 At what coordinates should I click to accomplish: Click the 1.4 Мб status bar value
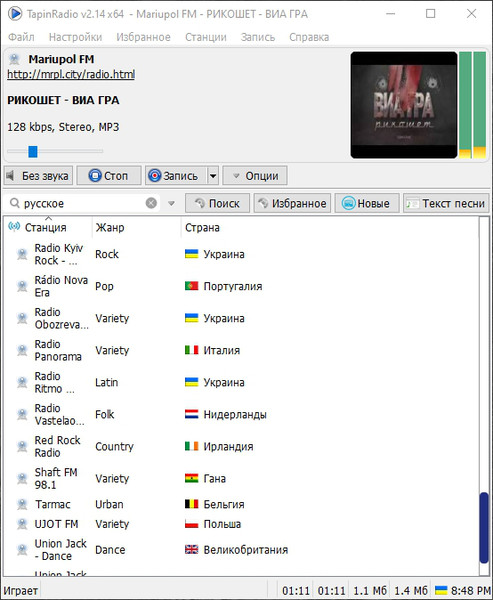[411, 590]
